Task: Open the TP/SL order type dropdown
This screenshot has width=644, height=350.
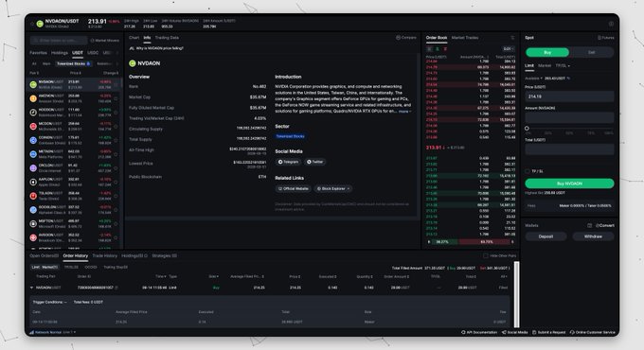Action: [x=563, y=65]
